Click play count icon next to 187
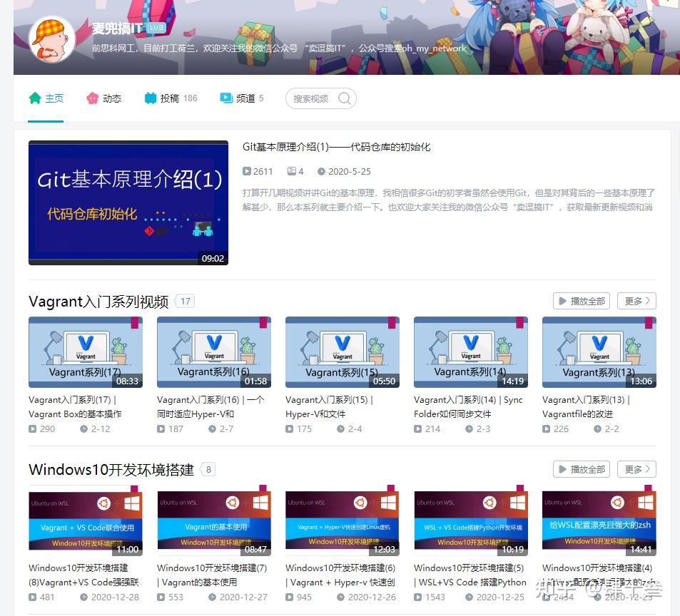680x616 pixels. click(x=161, y=429)
